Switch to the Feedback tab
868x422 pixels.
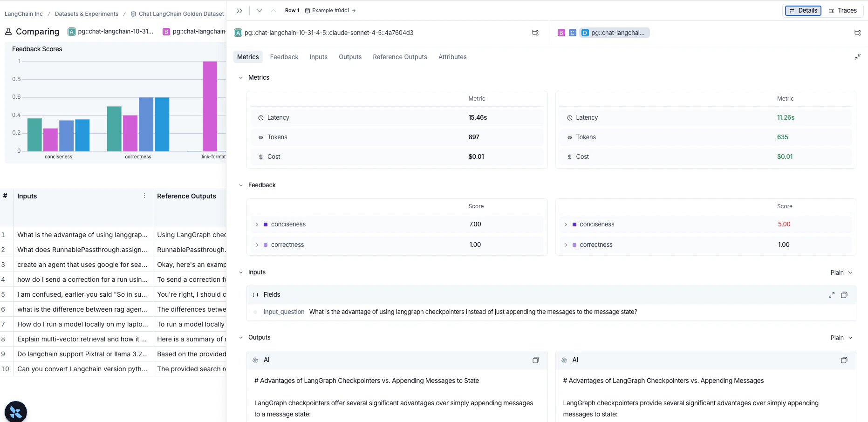coord(284,57)
